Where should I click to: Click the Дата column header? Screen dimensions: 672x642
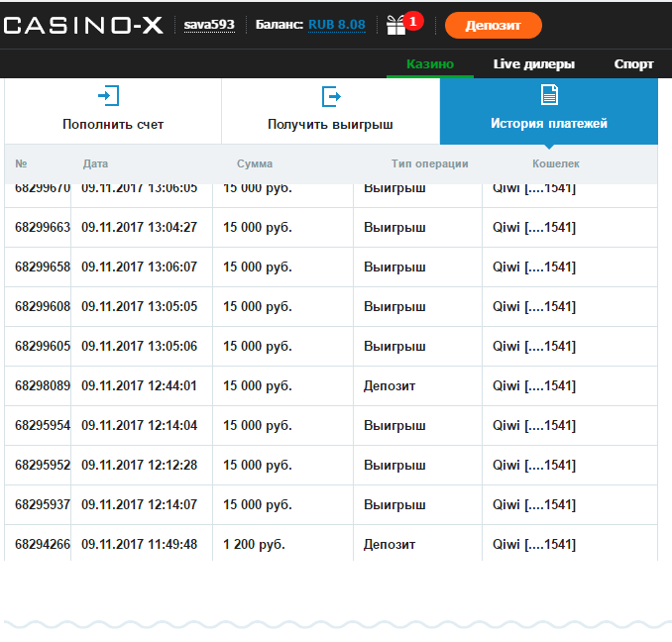coord(96,163)
